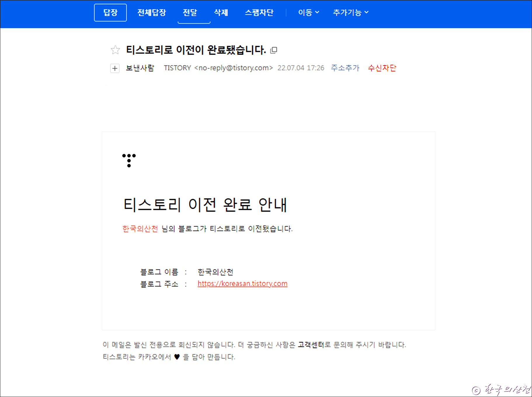Click the red 한국의산천 name text

140,229
